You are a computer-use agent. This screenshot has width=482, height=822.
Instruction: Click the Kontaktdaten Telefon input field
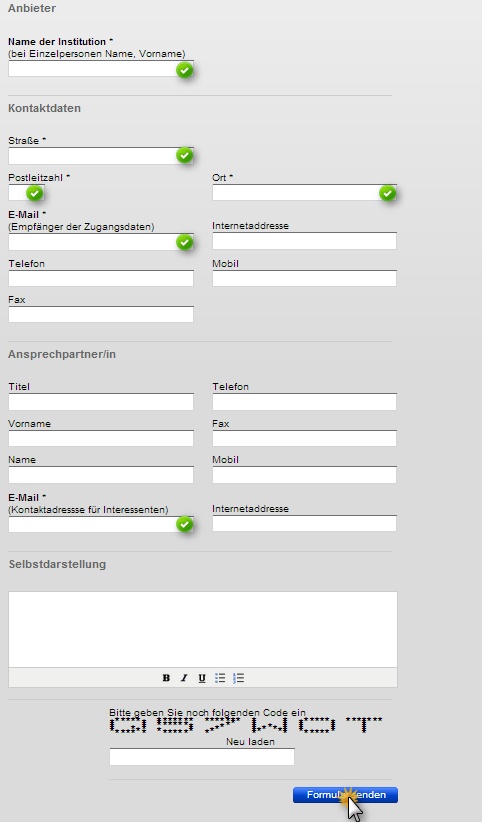point(101,278)
